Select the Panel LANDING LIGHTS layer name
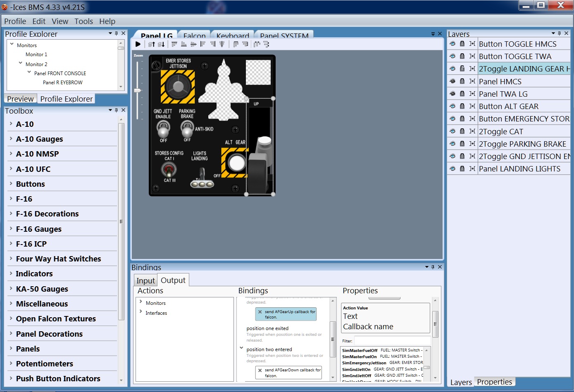 519,169
